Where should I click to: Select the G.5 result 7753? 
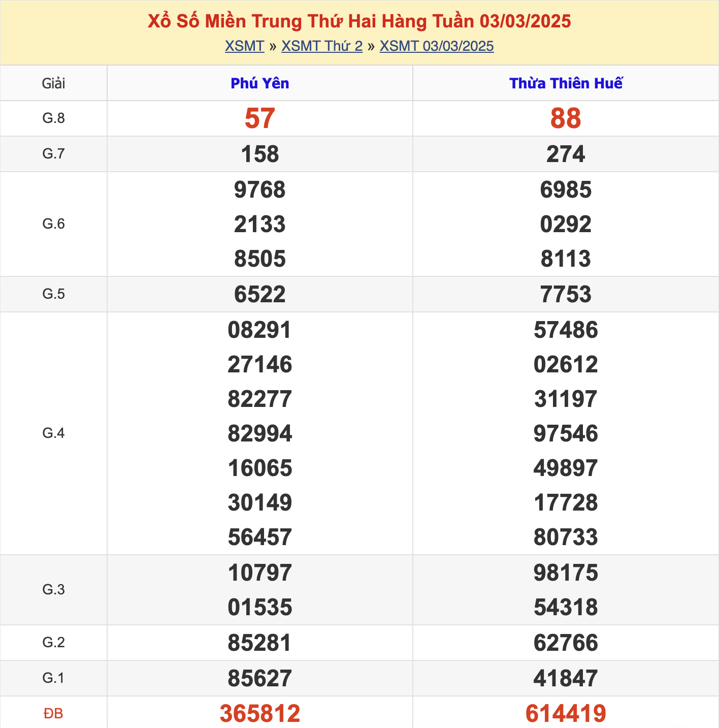click(x=566, y=294)
